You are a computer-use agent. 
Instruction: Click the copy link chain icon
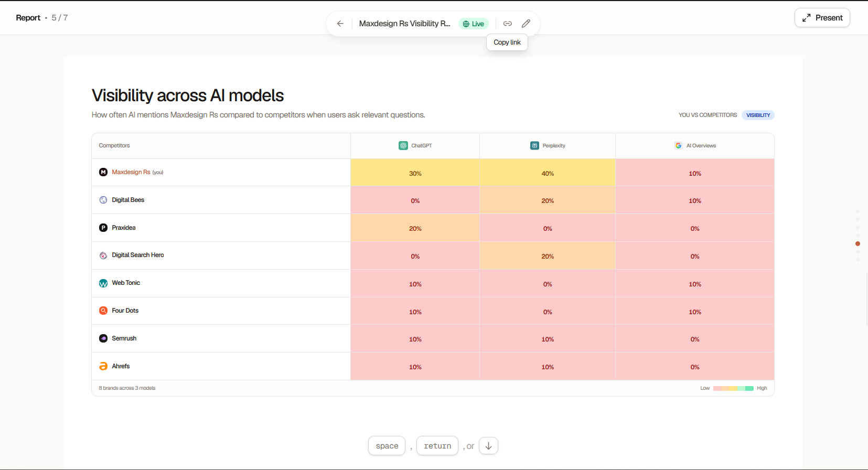point(508,24)
